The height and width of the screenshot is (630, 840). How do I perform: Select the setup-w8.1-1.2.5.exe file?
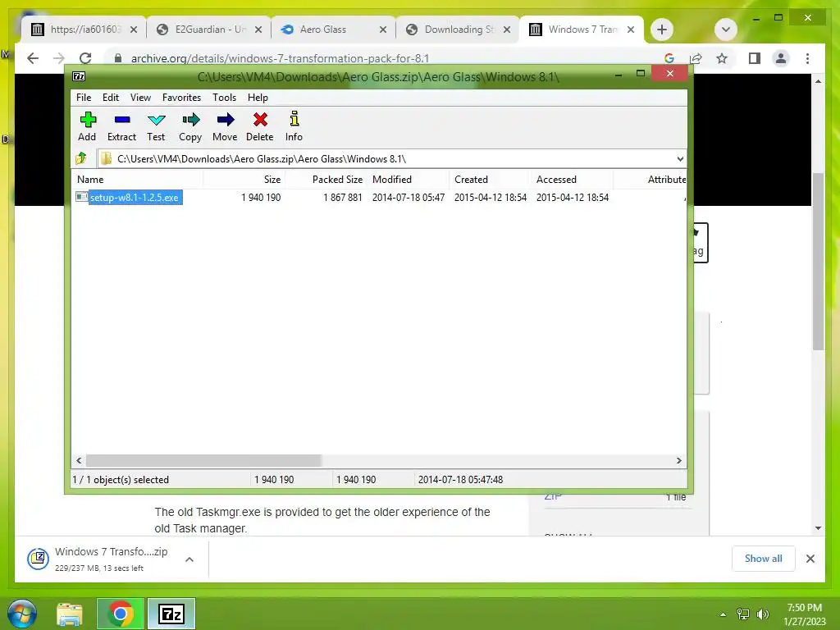point(134,197)
